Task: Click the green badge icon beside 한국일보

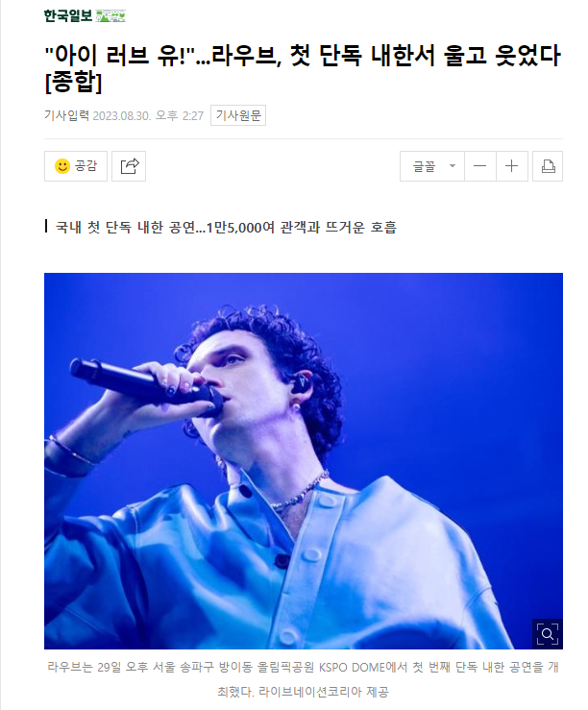Action: tap(110, 16)
